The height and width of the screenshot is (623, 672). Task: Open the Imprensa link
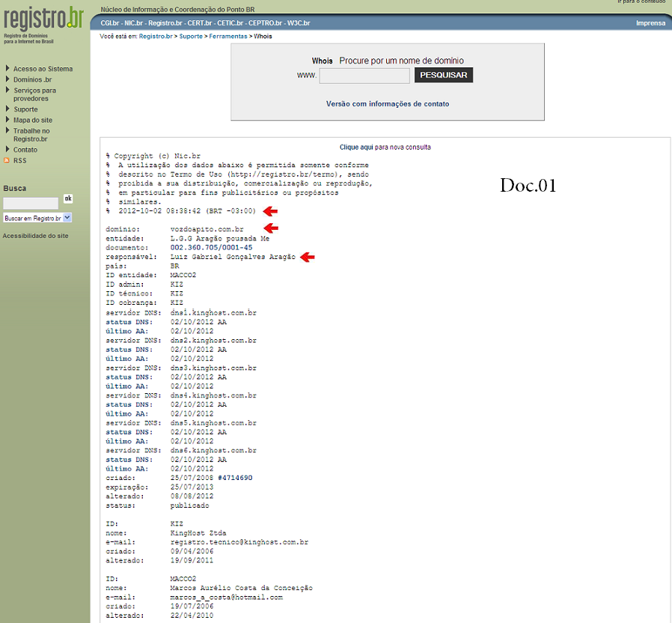[x=650, y=23]
